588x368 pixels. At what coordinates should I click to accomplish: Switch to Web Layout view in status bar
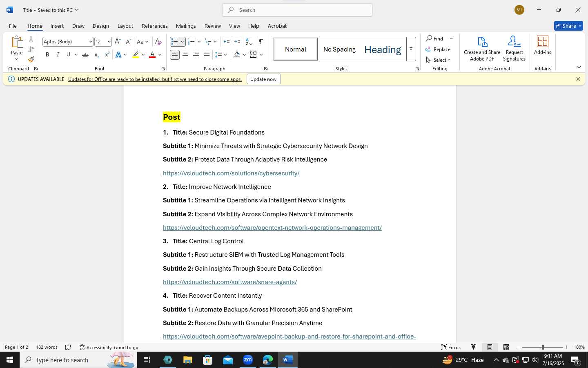[x=506, y=347]
